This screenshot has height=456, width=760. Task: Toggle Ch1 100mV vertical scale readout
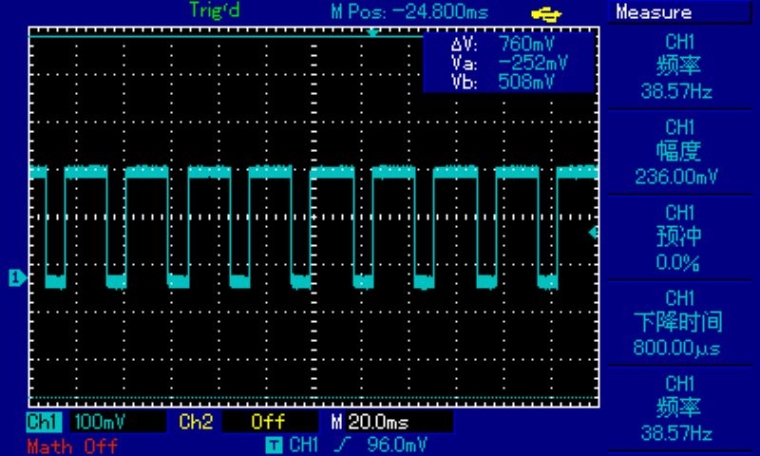coord(101,422)
